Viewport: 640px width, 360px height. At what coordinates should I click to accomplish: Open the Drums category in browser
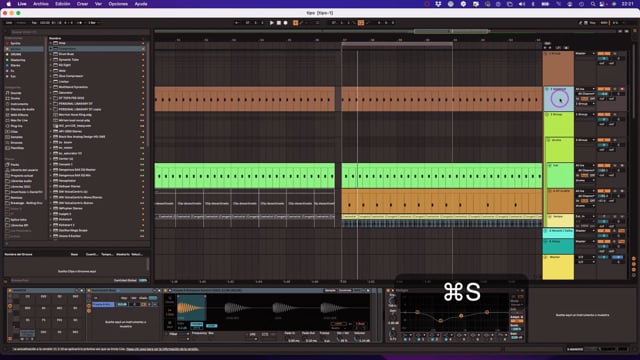(16, 98)
